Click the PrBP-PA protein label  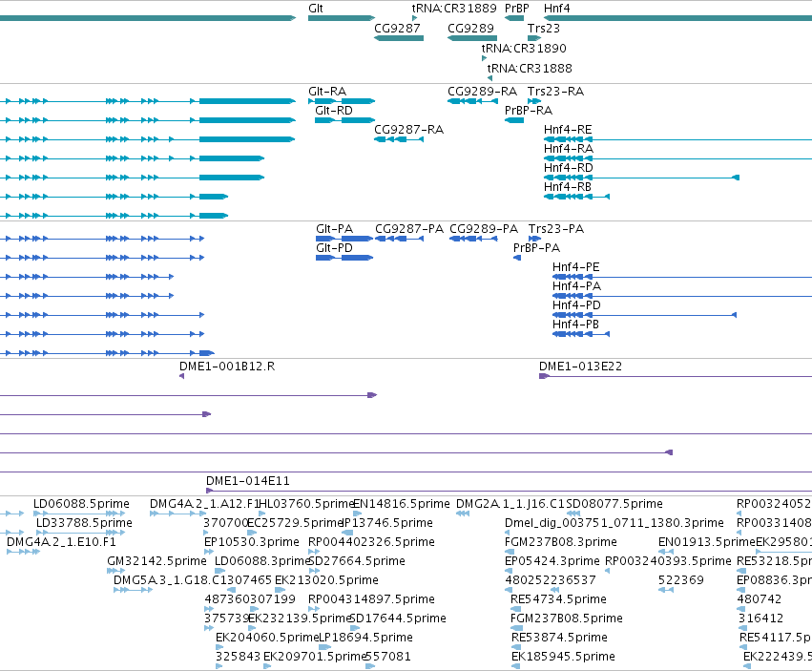536,247
